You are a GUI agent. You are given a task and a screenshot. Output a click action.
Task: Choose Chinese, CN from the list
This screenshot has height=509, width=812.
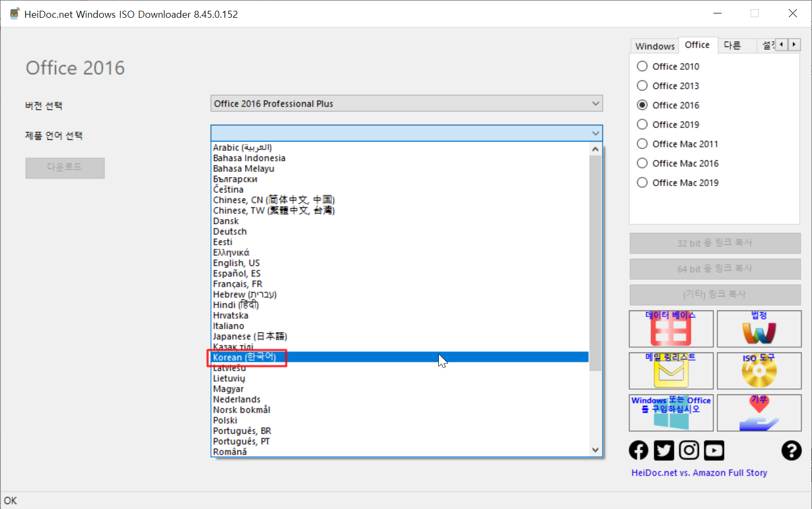pyautogui.click(x=400, y=200)
